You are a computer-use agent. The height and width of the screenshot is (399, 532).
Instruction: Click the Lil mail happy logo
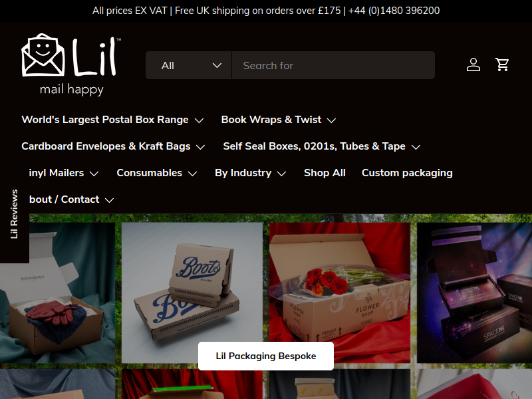(x=71, y=65)
